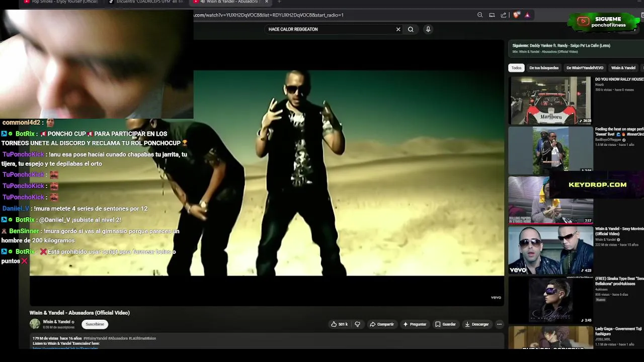The image size is (644, 362).
Task: Click the #WisinYandel hashtag link
Action: (x=95, y=338)
